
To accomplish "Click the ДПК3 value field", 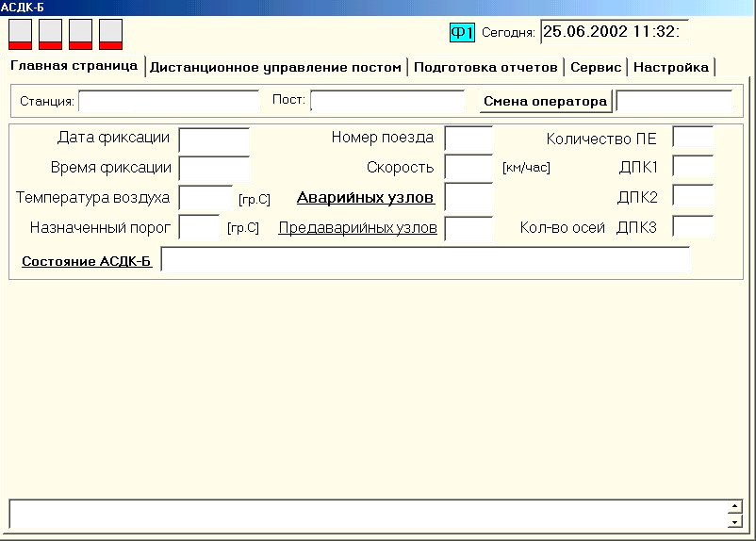I will (694, 226).
